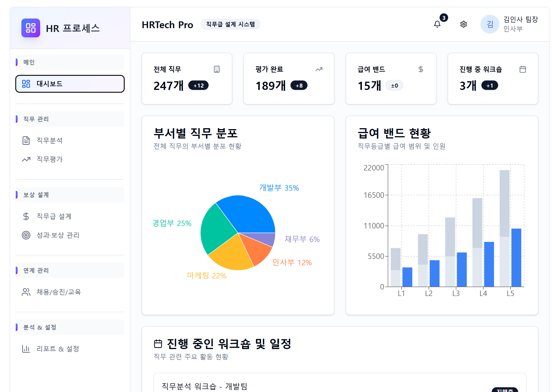Viewport: 558px width, 392px height.
Task: Click the 보상 설계 section header
Action: 36,195
